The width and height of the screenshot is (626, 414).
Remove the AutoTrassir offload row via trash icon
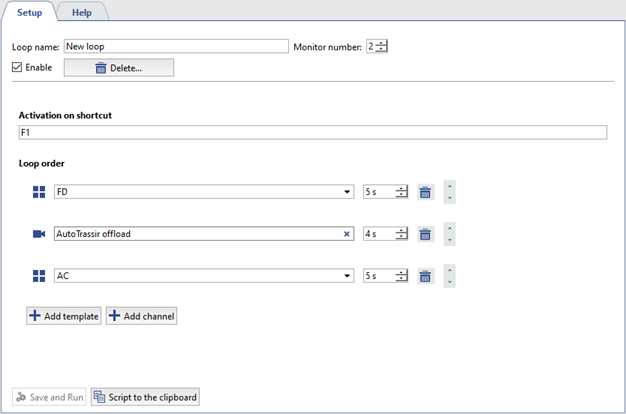[425, 234]
